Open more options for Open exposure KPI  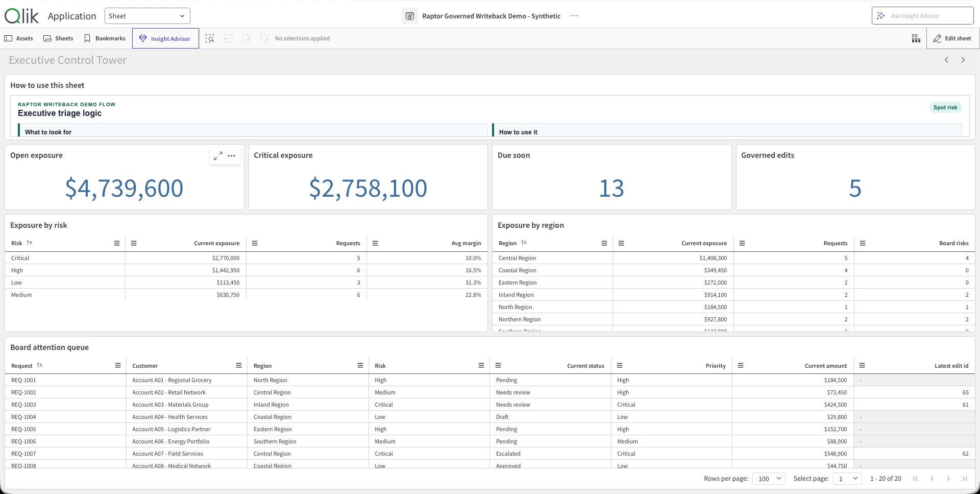click(232, 156)
